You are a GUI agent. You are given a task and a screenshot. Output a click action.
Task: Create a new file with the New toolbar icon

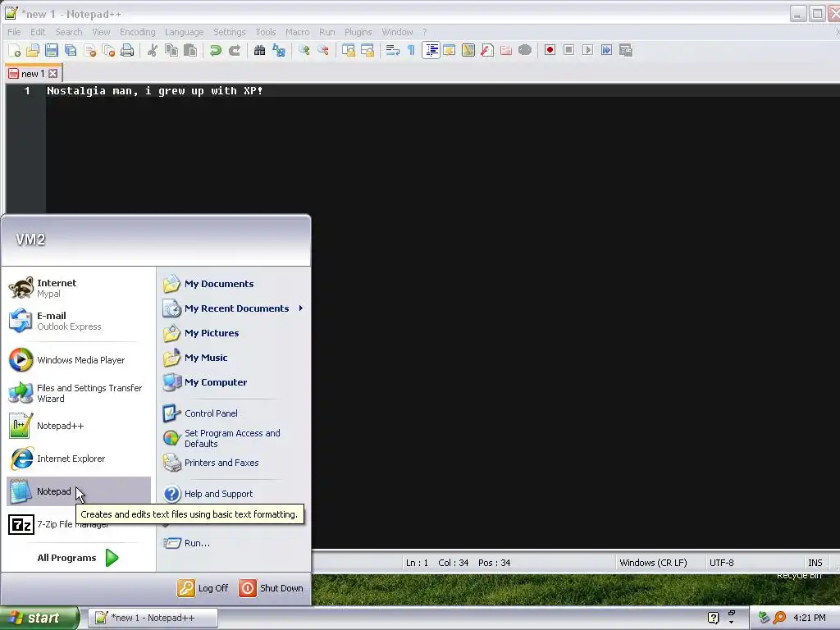pos(15,50)
